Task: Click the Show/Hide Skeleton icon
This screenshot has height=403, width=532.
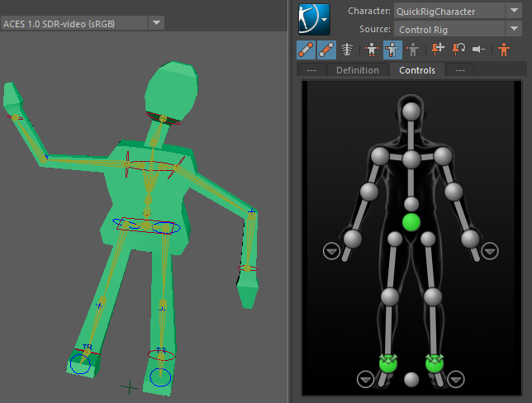Action: pyautogui.click(x=348, y=50)
